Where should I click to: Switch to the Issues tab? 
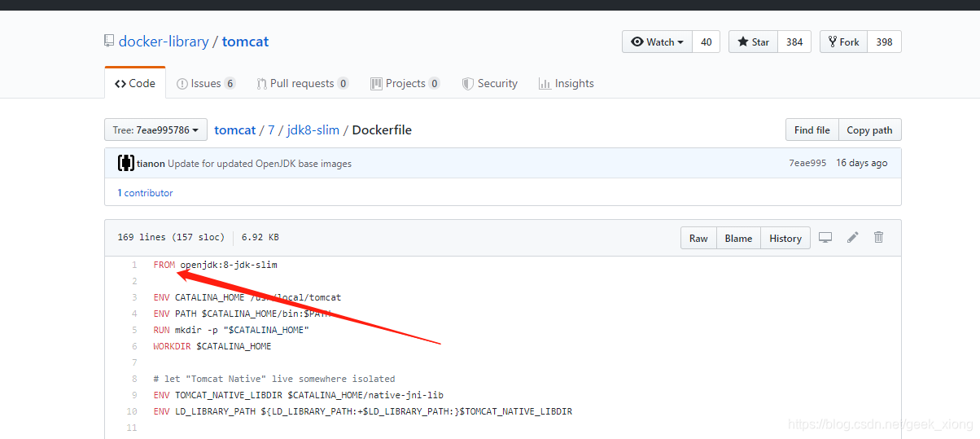206,83
